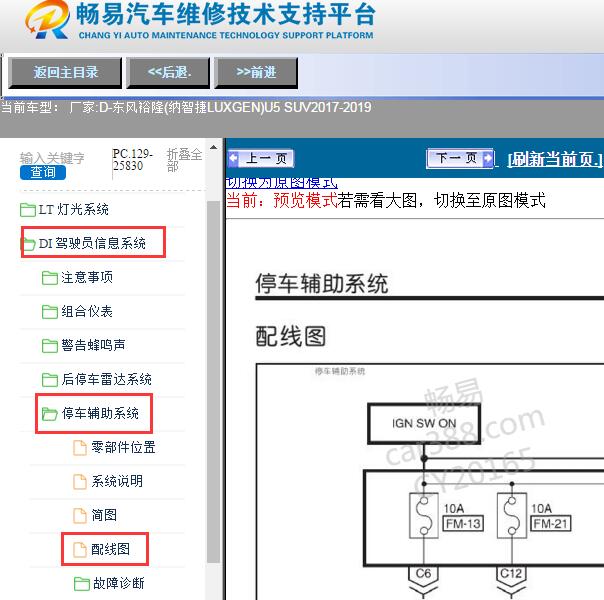Open the 配线图 document
Viewport: 604px width, 600px height.
click(x=111, y=549)
